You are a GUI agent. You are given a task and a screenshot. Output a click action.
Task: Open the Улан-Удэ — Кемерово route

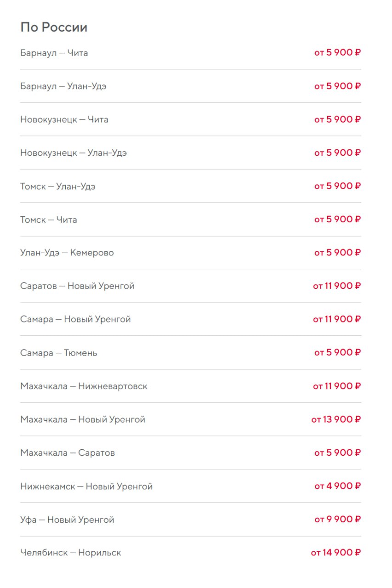(67, 253)
